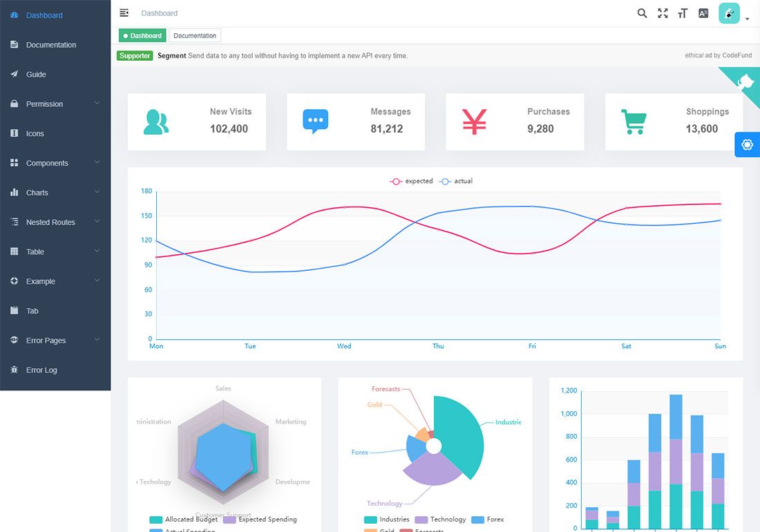Open Guide in the sidebar menu
Viewport: 760px width, 532px height.
click(x=55, y=74)
